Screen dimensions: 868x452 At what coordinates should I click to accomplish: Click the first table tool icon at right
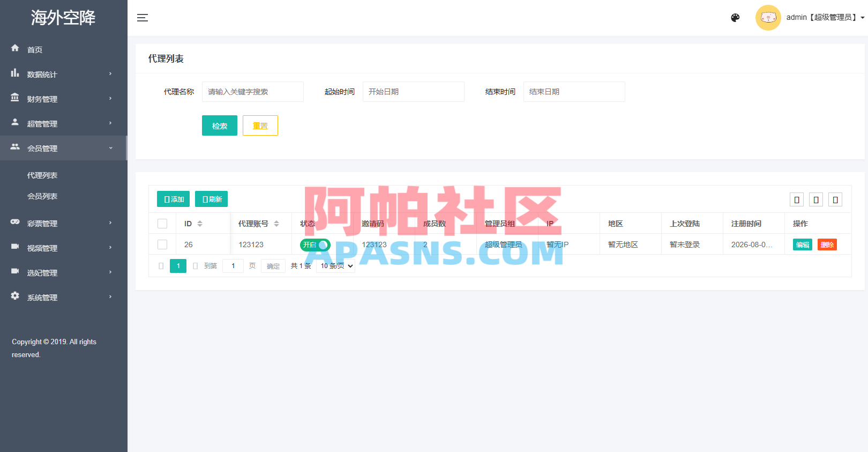pyautogui.click(x=797, y=200)
